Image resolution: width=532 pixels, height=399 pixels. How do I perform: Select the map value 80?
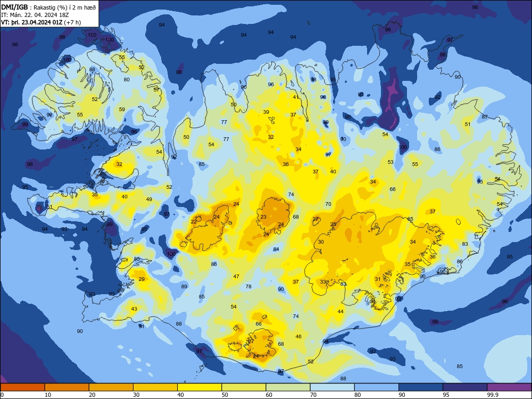coord(127,80)
